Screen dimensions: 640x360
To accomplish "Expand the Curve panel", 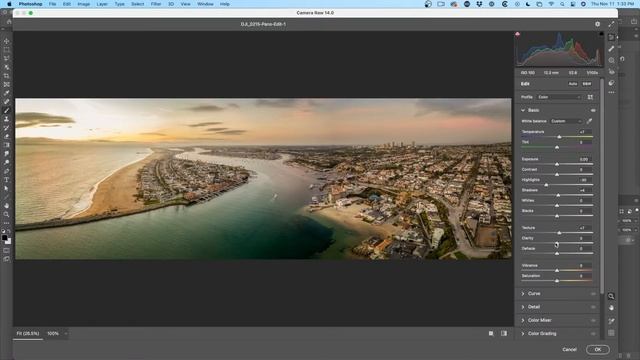I will coord(523,293).
